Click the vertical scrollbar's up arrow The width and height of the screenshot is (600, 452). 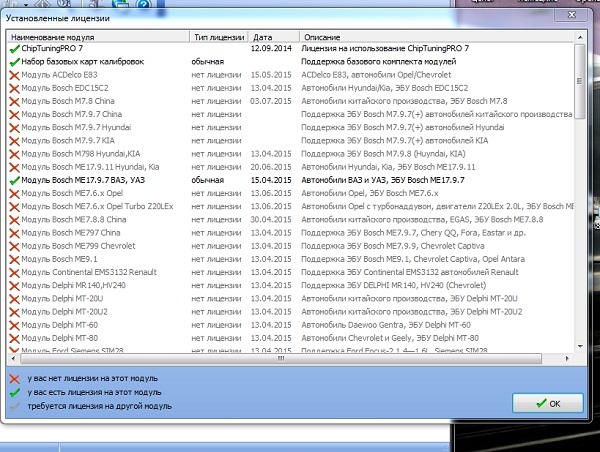tap(580, 36)
